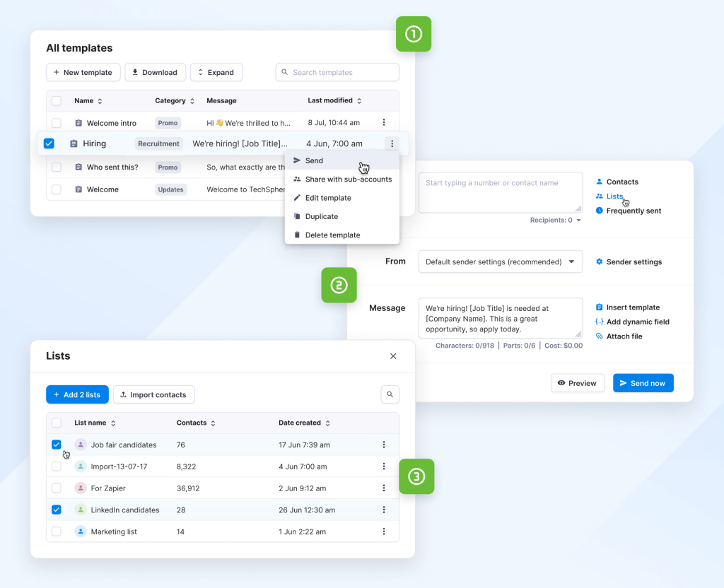Deselect the LinkedIn candidates list
Image resolution: width=724 pixels, height=588 pixels.
(x=57, y=510)
